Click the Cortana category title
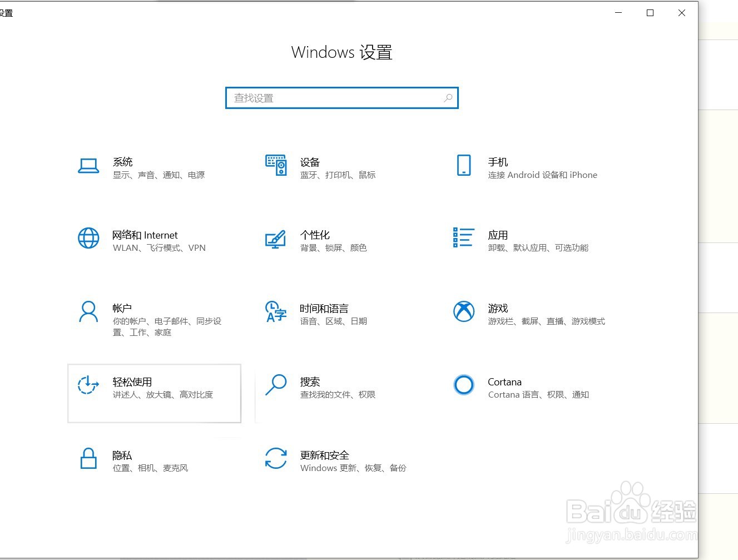 pyautogui.click(x=504, y=382)
